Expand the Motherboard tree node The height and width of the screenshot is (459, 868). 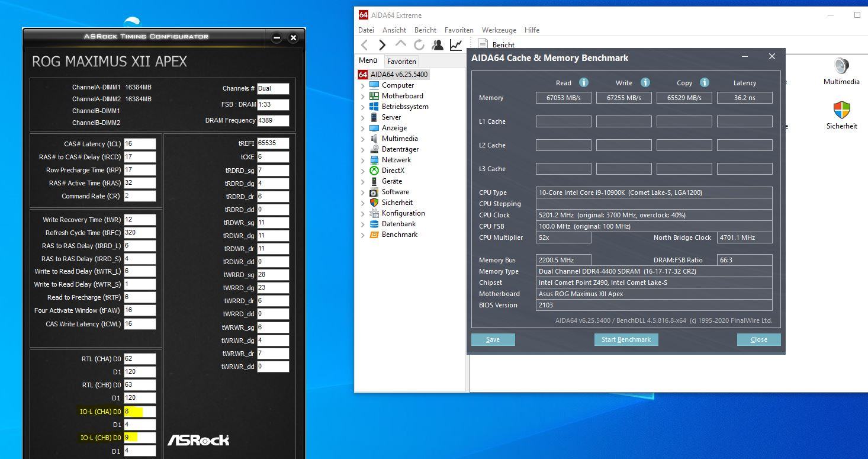click(x=363, y=96)
